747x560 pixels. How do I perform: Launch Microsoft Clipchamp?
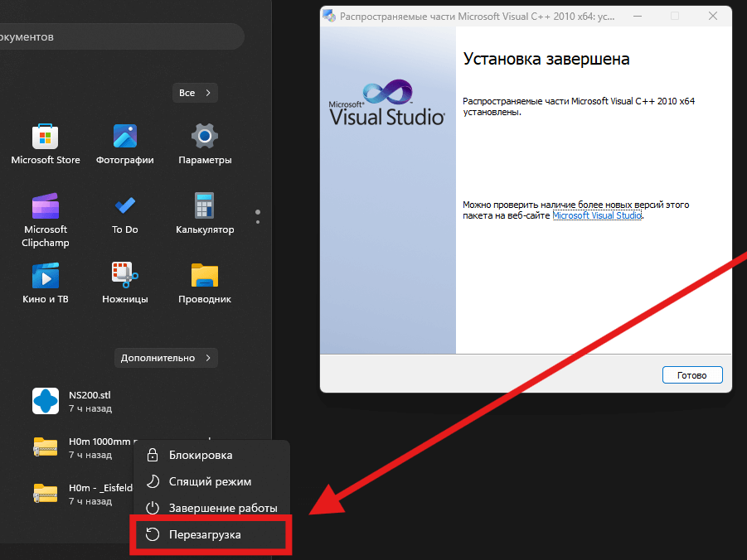pyautogui.click(x=46, y=220)
